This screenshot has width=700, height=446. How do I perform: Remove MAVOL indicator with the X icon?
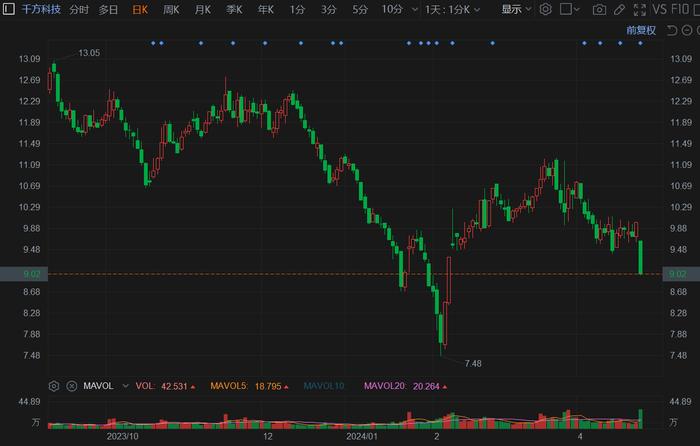pos(71,386)
